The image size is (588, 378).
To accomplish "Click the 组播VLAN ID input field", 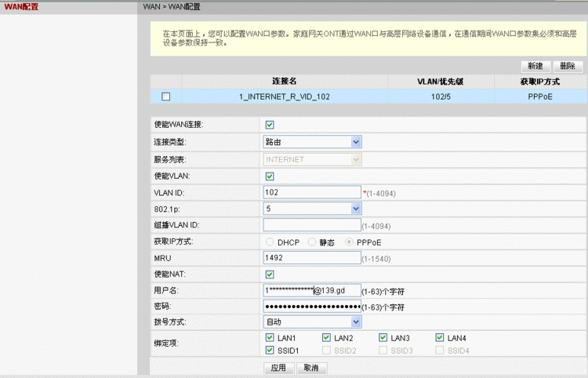I will tap(312, 225).
